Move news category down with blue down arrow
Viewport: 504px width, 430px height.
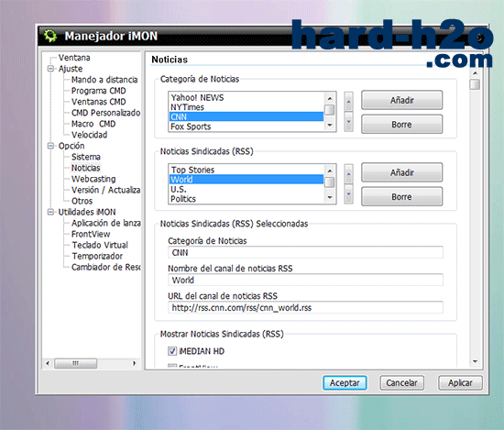coord(349,122)
